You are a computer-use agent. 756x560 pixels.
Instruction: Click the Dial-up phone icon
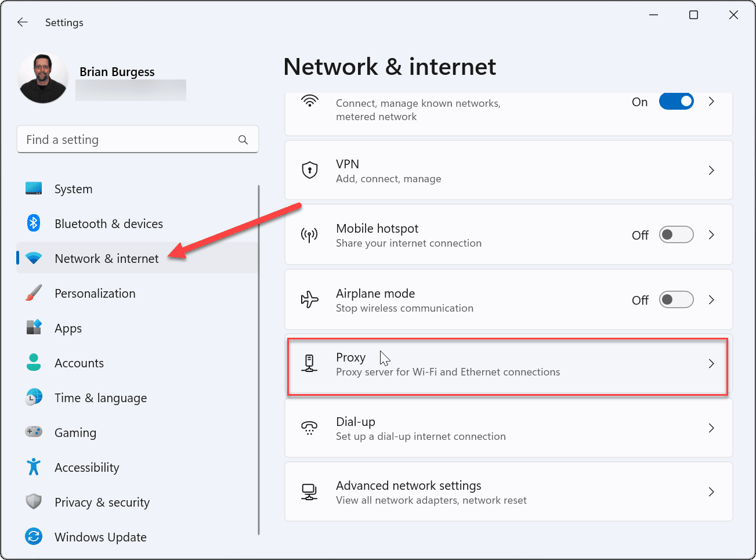(x=309, y=428)
